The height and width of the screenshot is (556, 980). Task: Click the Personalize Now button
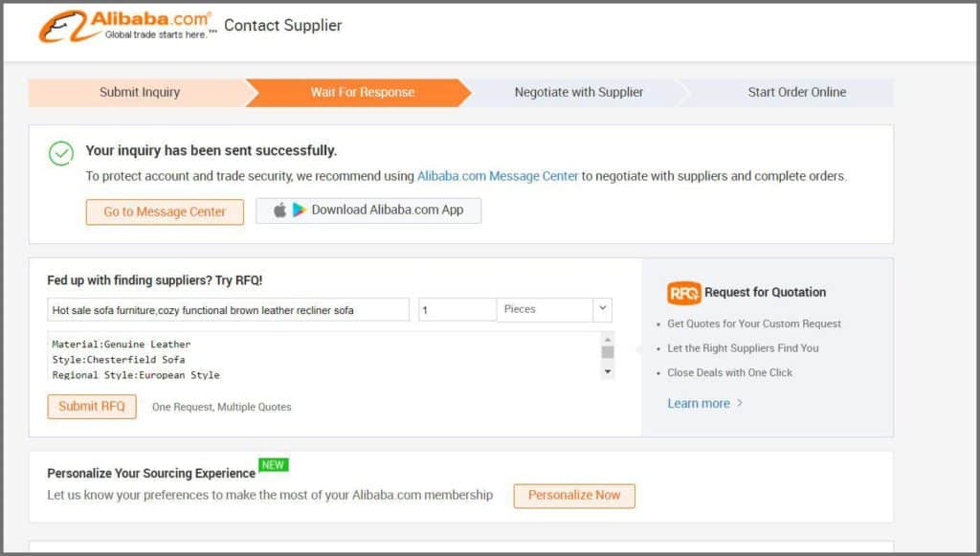pyautogui.click(x=574, y=496)
